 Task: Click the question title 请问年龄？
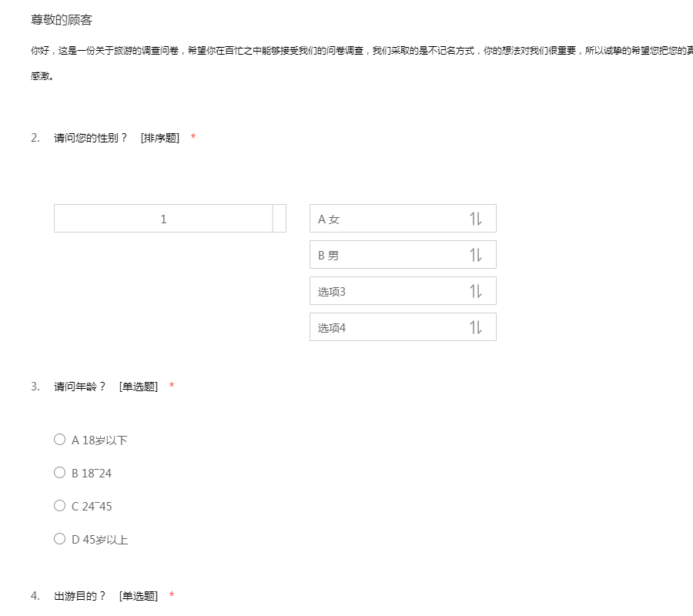[x=80, y=387]
